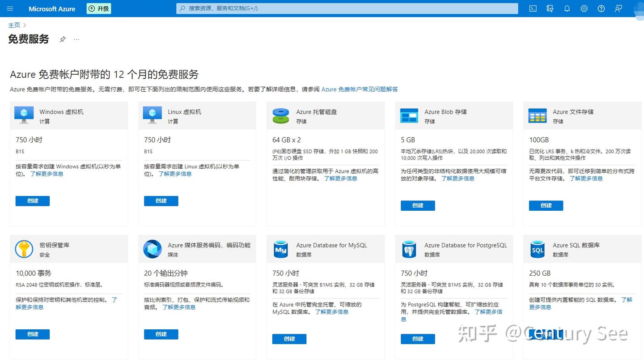This screenshot has height=362, width=644.
Task: Click the 升级 upgrade button
Action: 99,9
